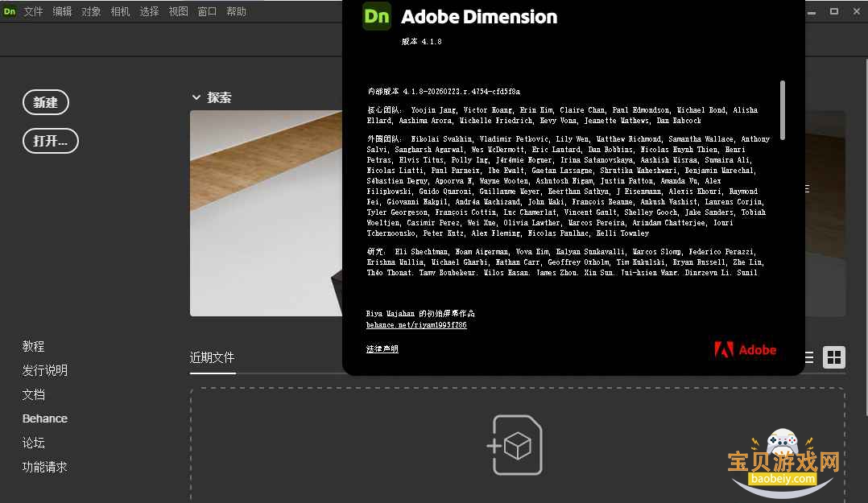Open the 对象 menu

click(x=91, y=11)
